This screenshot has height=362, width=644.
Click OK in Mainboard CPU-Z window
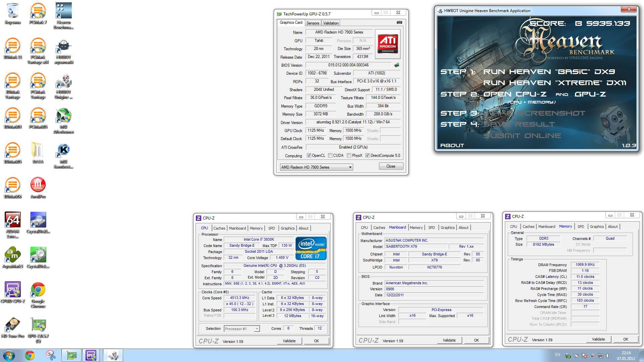pos(476,340)
